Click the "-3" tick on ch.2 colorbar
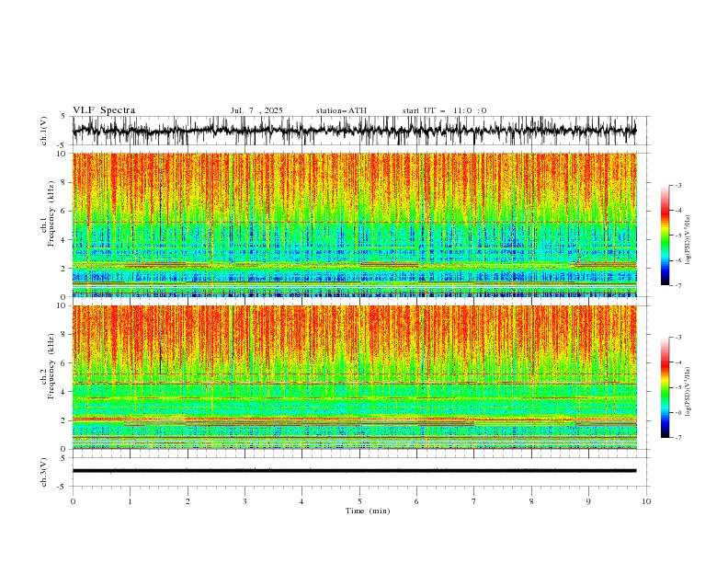 tap(678, 338)
